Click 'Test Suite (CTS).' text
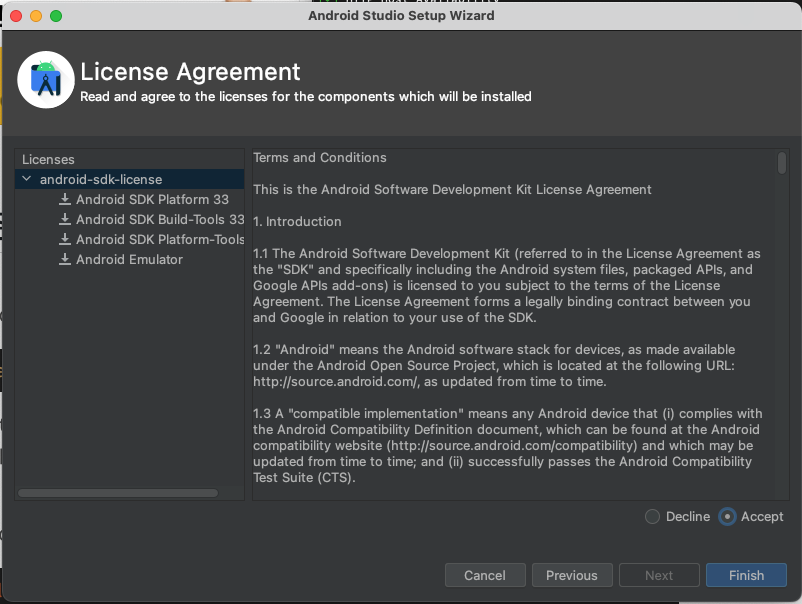The height and width of the screenshot is (604, 802). (304, 477)
